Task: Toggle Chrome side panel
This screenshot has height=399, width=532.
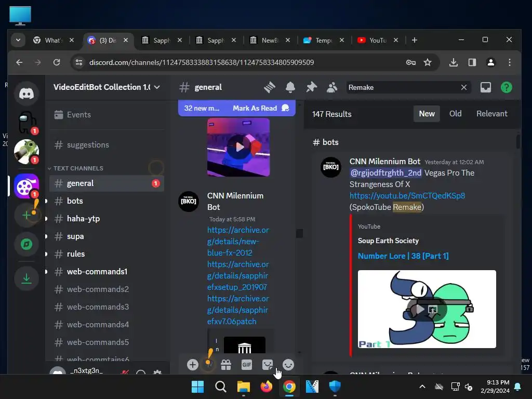Action: click(472, 62)
